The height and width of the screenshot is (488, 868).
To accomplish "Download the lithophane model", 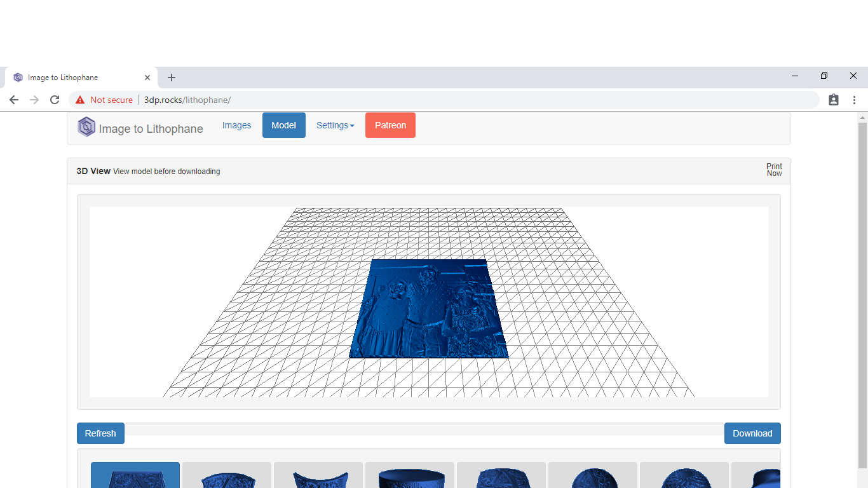I will click(x=752, y=433).
